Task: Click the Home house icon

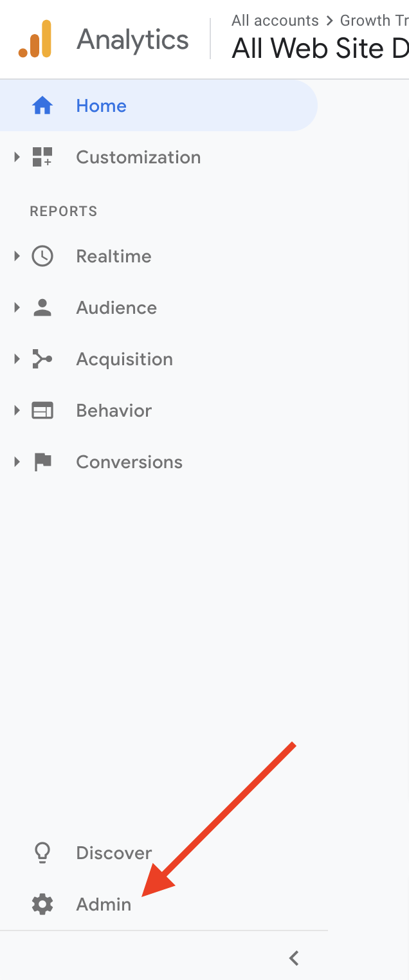Action: click(x=42, y=105)
